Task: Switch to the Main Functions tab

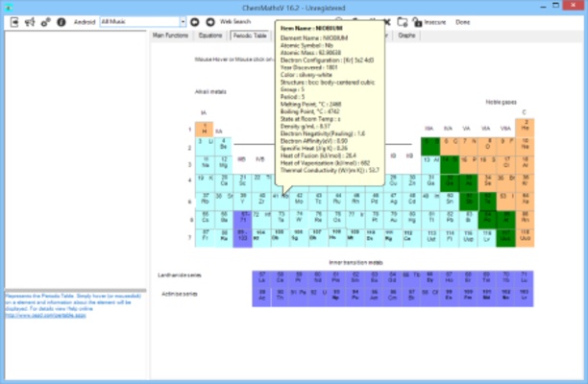Action: tap(170, 36)
